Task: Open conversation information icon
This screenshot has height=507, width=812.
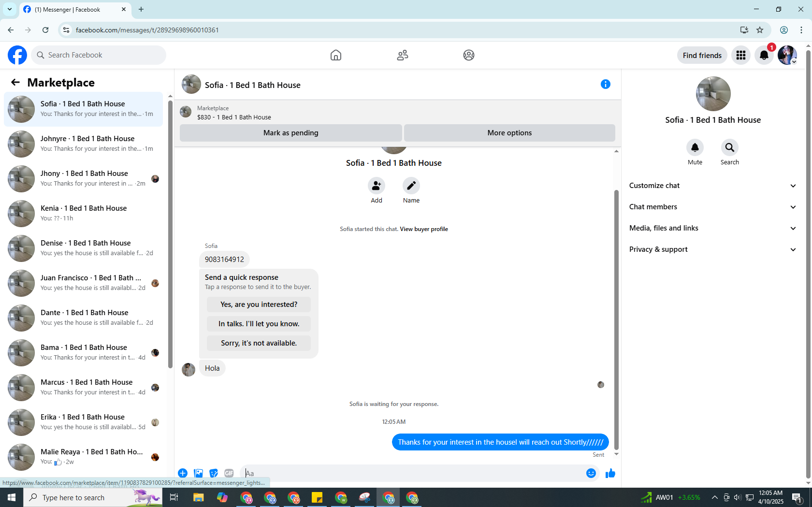Action: 606,84
